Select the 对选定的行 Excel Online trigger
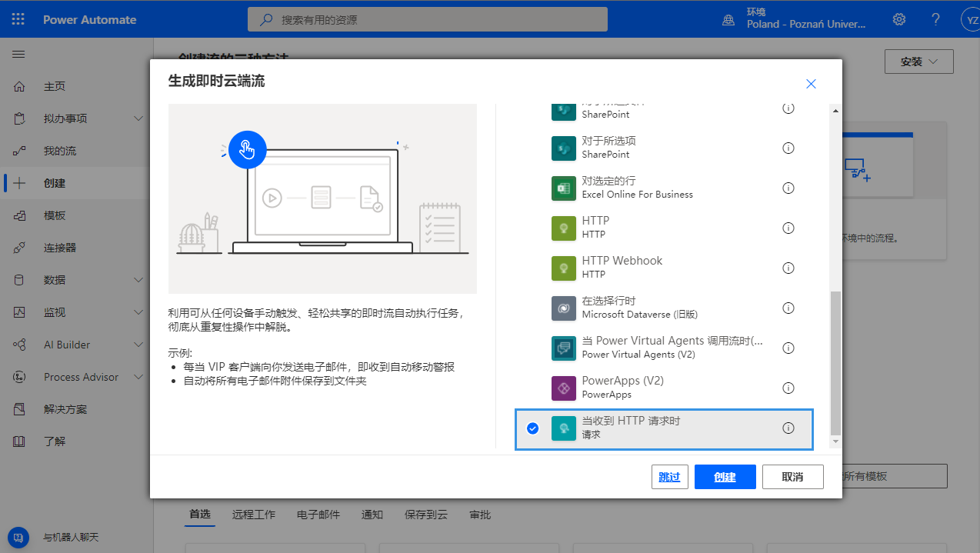This screenshot has width=980, height=553. (664, 188)
